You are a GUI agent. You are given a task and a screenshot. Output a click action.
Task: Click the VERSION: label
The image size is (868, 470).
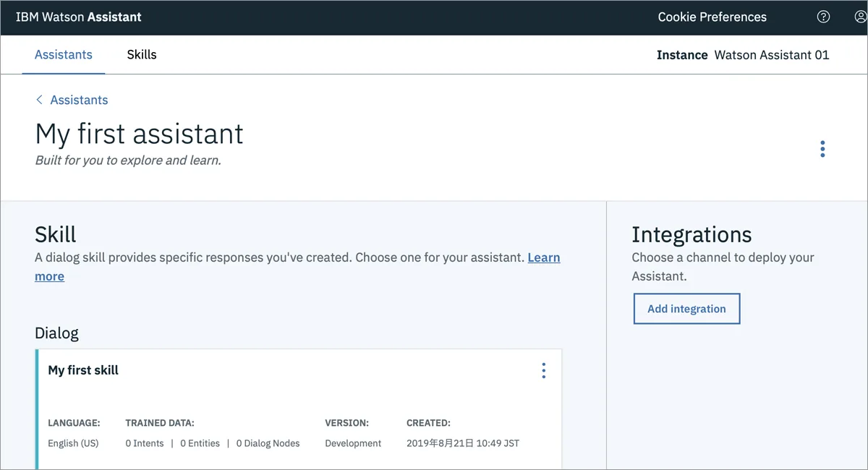346,423
